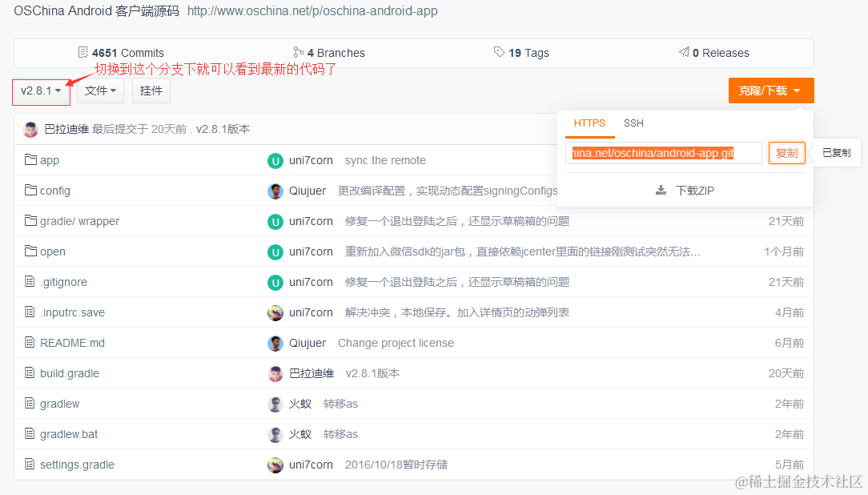This screenshot has width=868, height=495.
Task: Open the 重新加入微信sdk的jar包 commit message
Action: (x=523, y=252)
